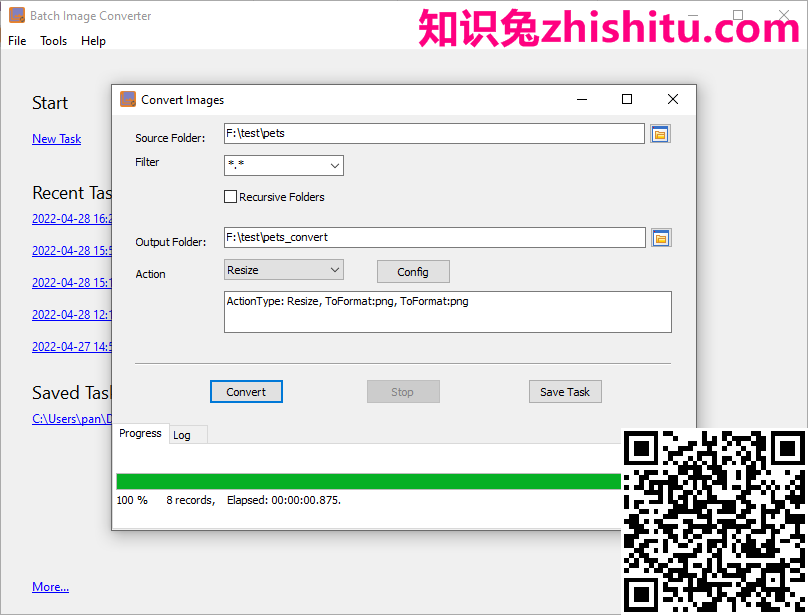Open recent task 2022-04-28 12:1

(72, 314)
